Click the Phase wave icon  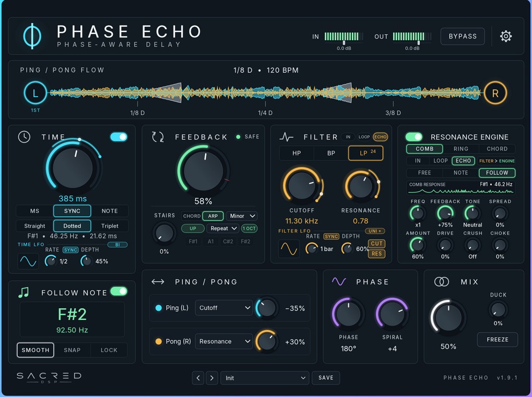point(339,282)
